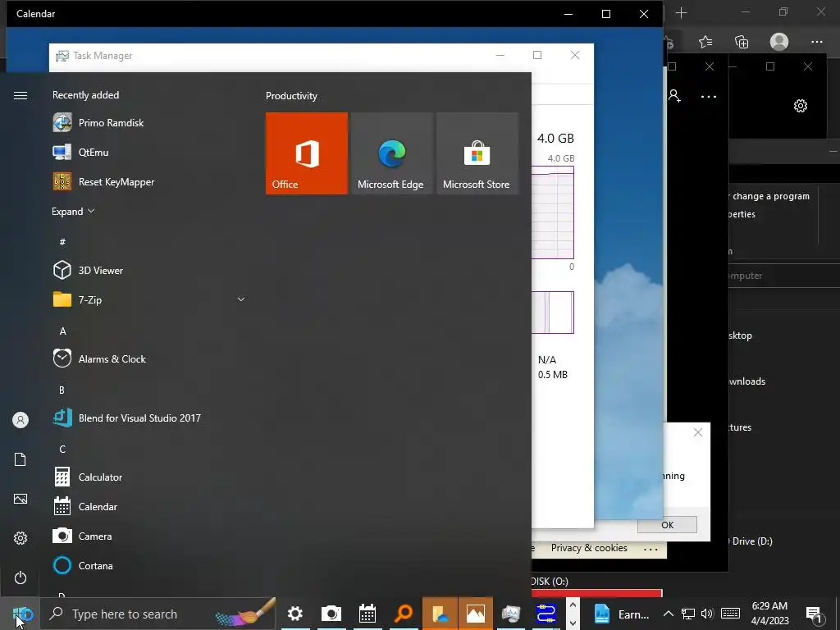This screenshot has height=630, width=840.
Task: Show hidden system tray icons
Action: [x=668, y=614]
